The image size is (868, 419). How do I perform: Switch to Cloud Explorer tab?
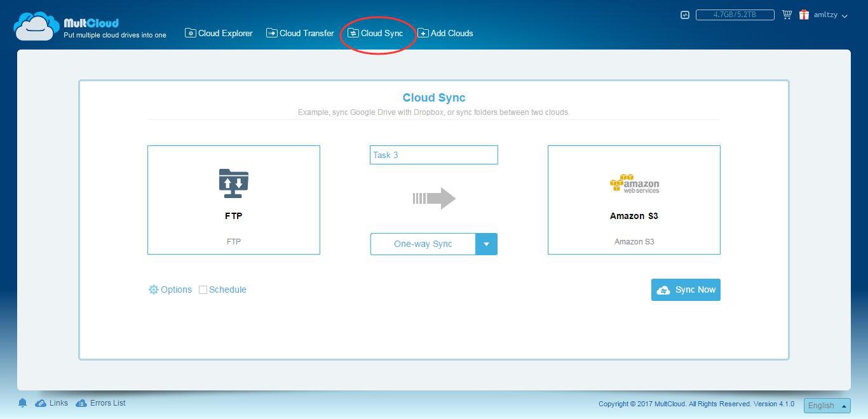click(x=219, y=33)
